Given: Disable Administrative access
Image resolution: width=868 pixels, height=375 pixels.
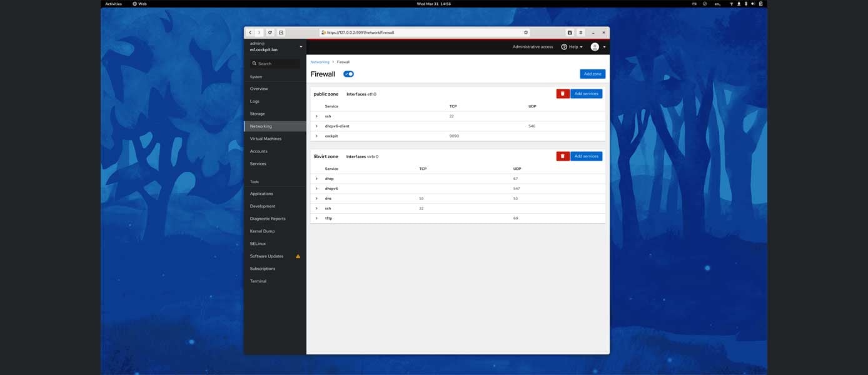Looking at the screenshot, I should point(533,46).
